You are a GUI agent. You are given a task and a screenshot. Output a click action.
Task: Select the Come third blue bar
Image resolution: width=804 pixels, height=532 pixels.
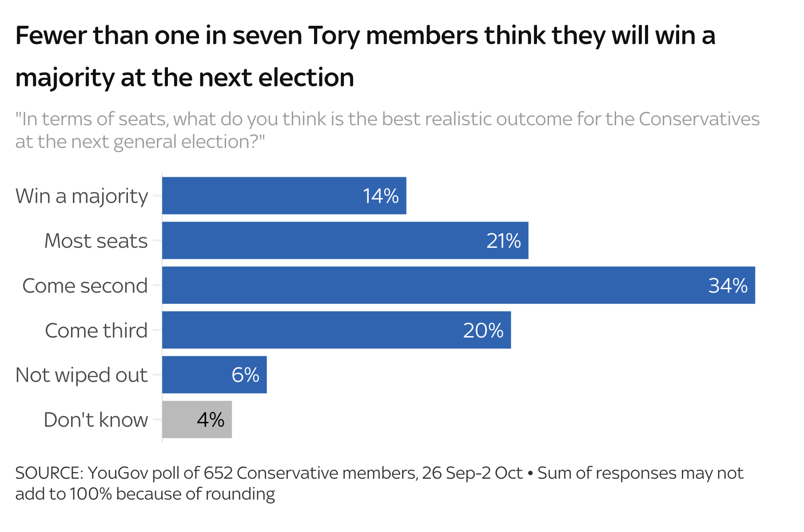311,330
